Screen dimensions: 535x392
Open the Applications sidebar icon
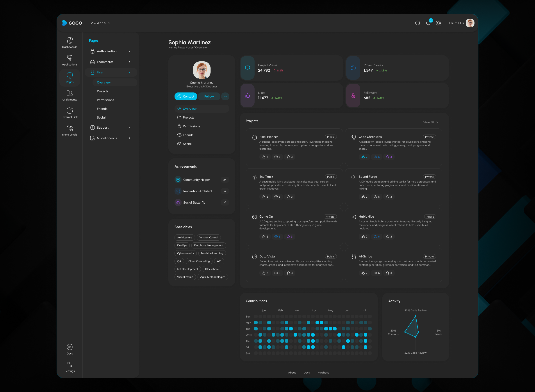[70, 60]
